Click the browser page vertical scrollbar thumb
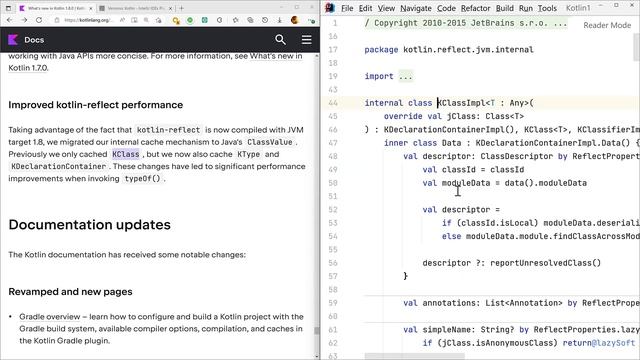 (316, 331)
